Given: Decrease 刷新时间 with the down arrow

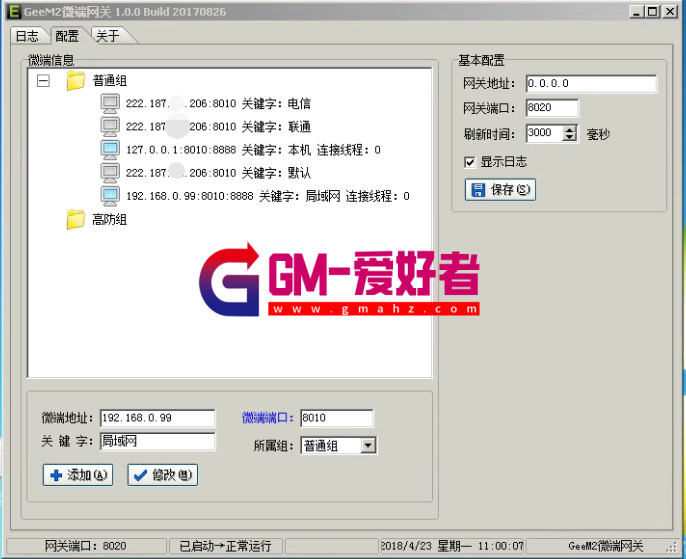Looking at the screenshot, I should pyautogui.click(x=569, y=137).
